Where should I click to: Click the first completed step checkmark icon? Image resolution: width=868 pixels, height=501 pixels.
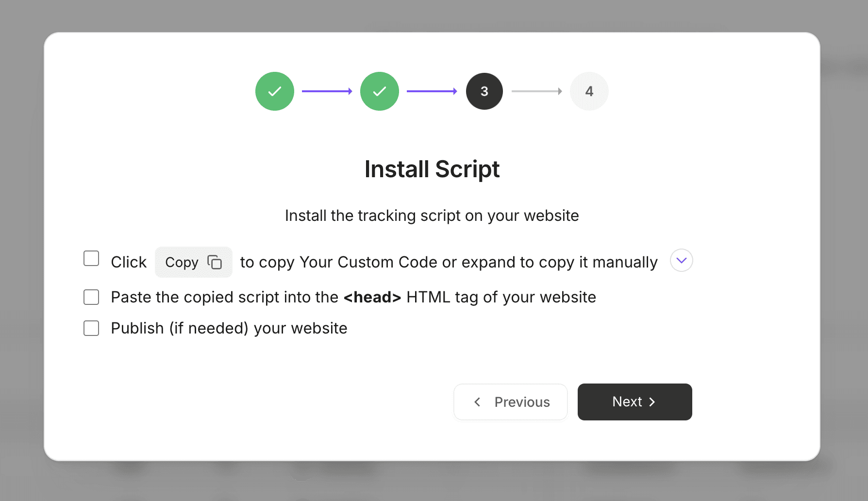click(275, 91)
